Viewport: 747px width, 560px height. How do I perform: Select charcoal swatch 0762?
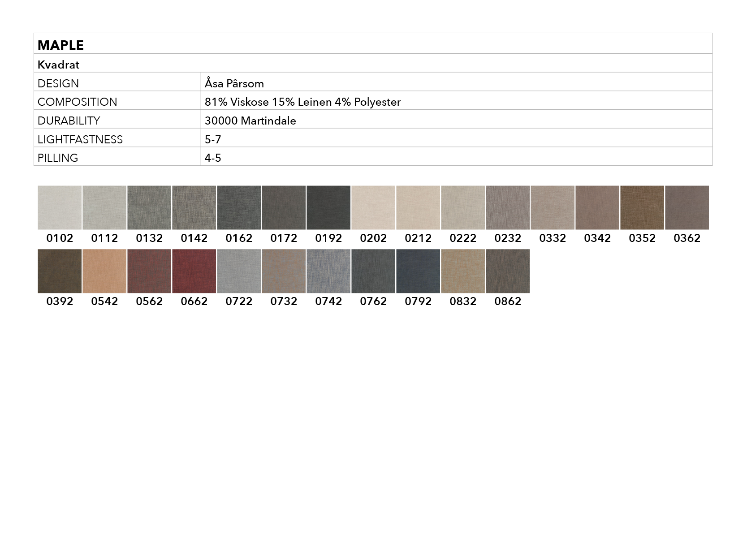(x=373, y=271)
